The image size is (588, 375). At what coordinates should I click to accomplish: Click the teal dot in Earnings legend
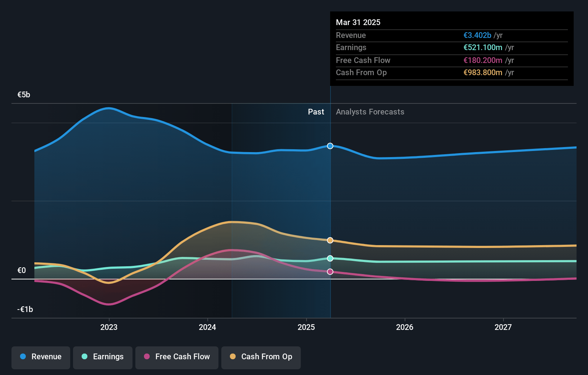(x=85, y=356)
